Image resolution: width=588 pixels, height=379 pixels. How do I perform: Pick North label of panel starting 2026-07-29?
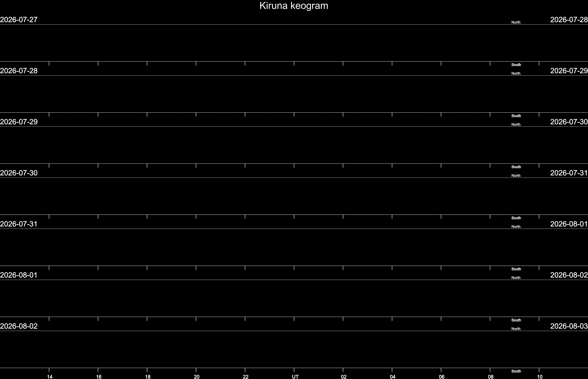(x=516, y=125)
